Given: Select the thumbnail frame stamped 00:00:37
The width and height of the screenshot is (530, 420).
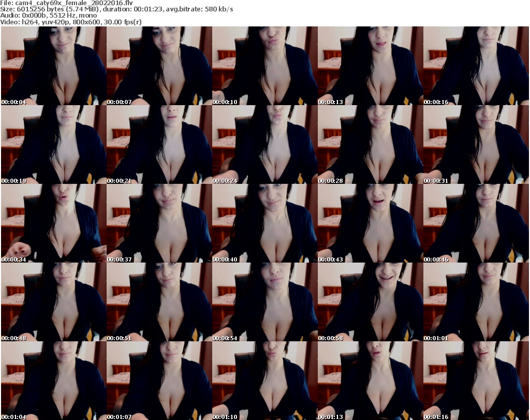Looking at the screenshot, I should (159, 224).
